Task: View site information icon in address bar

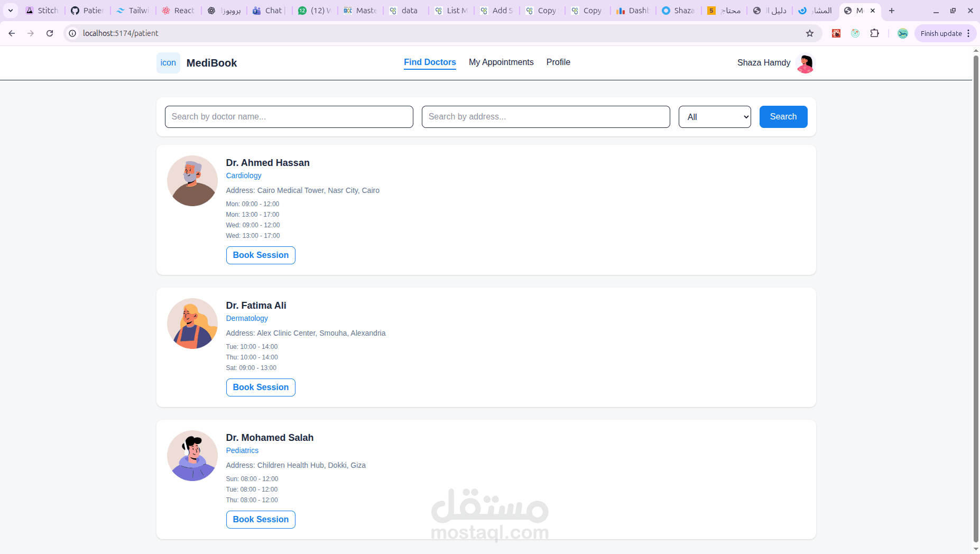Action: tap(73, 33)
